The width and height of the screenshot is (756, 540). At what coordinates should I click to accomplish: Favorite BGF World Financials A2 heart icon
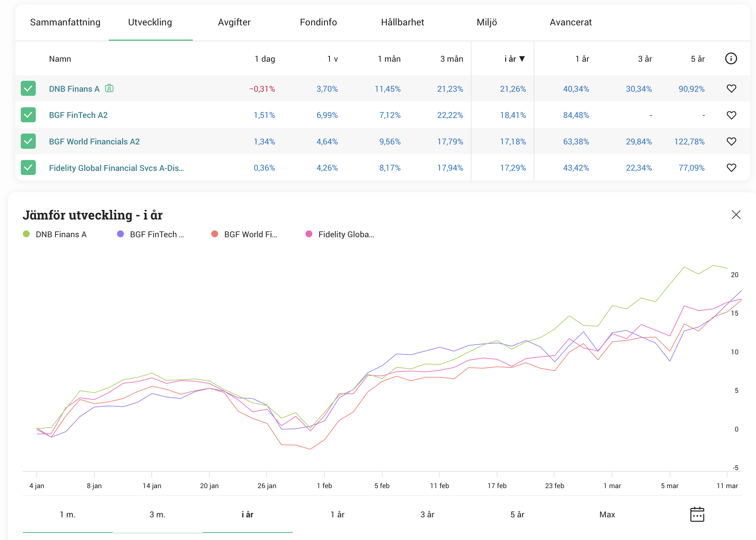[731, 141]
